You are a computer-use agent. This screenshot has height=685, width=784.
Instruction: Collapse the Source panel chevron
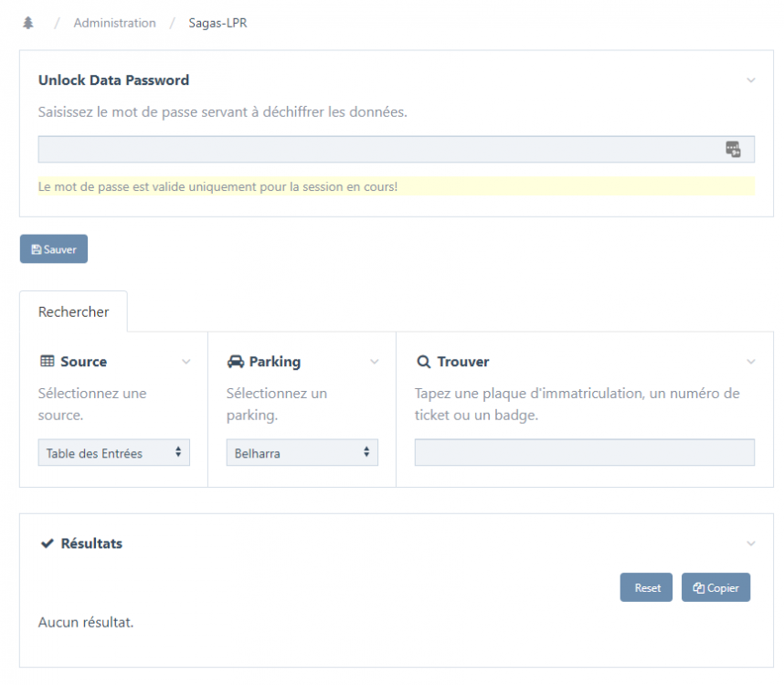click(x=186, y=362)
